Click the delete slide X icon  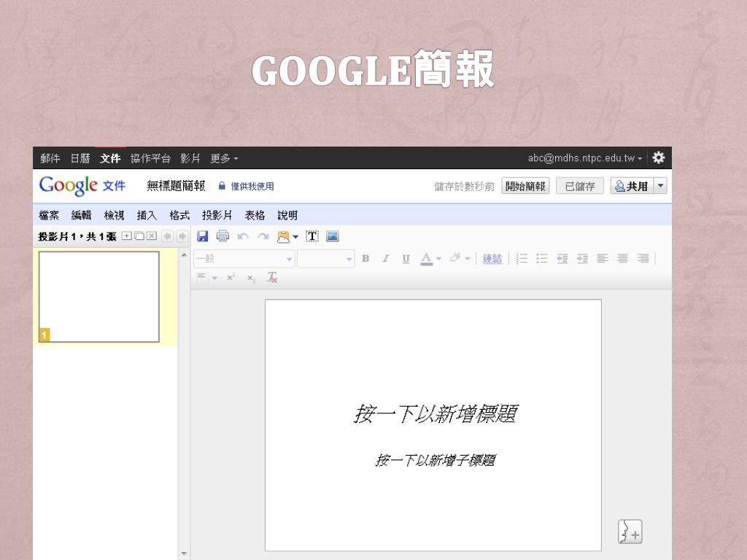(152, 236)
